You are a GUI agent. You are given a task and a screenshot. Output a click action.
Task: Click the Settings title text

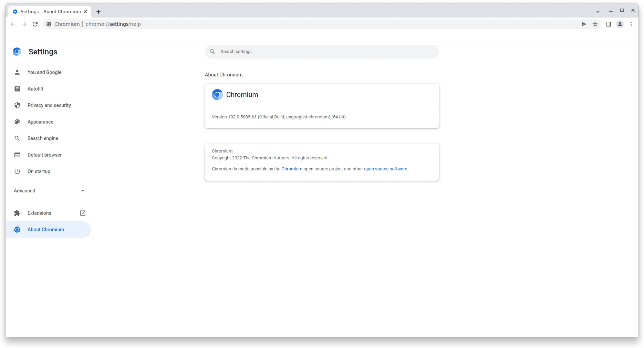(43, 52)
